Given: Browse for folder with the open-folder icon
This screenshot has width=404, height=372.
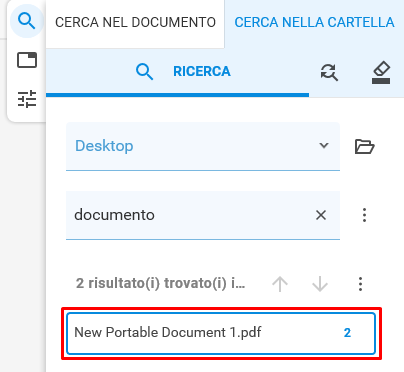Looking at the screenshot, I should (364, 146).
